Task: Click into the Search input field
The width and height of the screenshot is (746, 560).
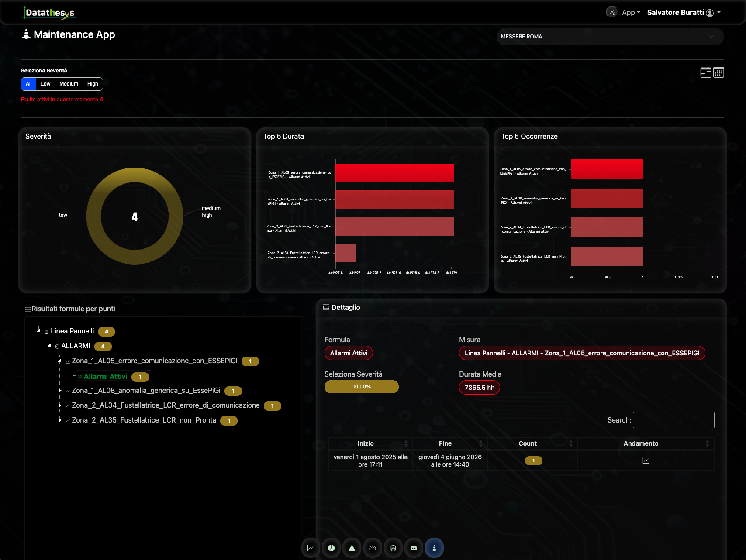Action: (673, 420)
